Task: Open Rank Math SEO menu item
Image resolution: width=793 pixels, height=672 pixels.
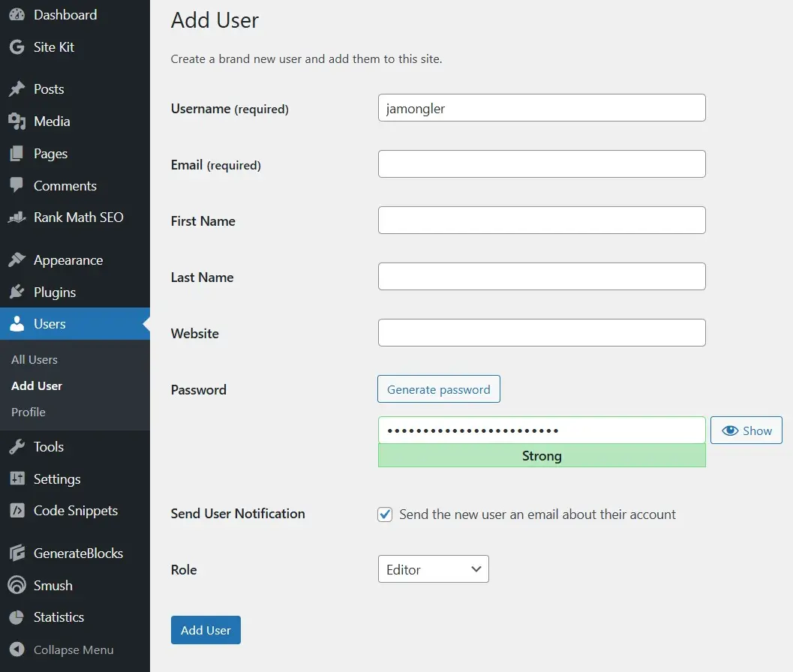Action: [x=78, y=217]
